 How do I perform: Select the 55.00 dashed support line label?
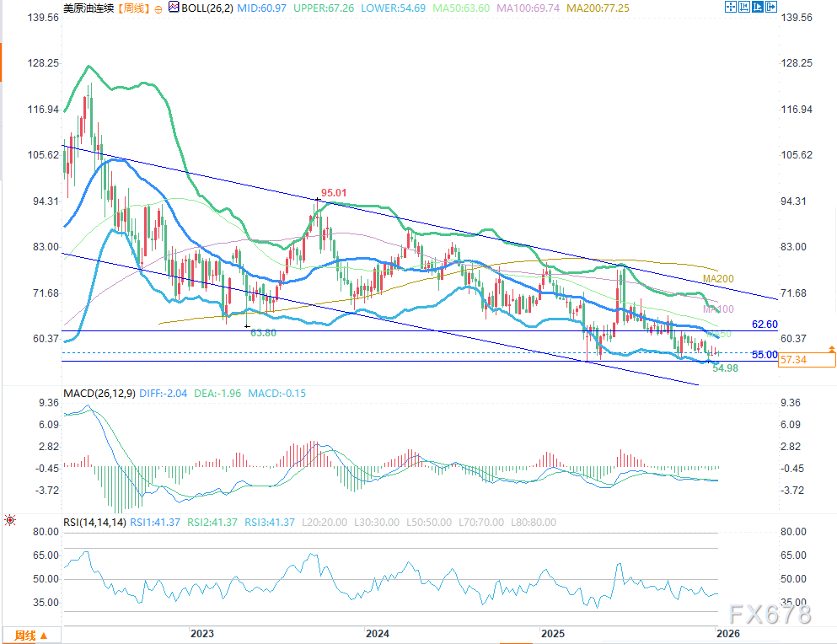click(x=765, y=355)
